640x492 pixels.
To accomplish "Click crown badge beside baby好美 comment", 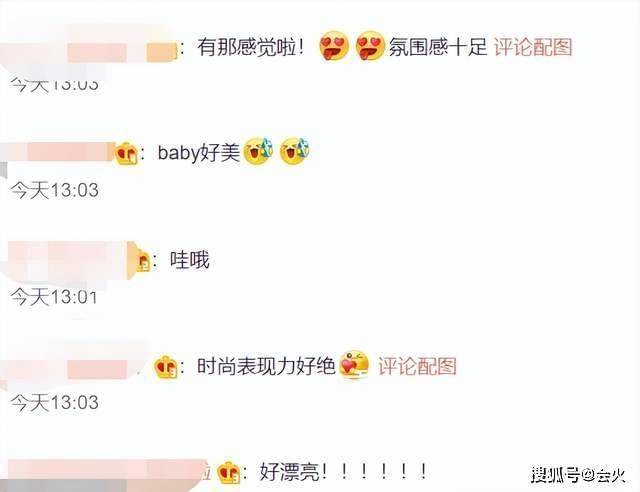I will pos(126,154).
